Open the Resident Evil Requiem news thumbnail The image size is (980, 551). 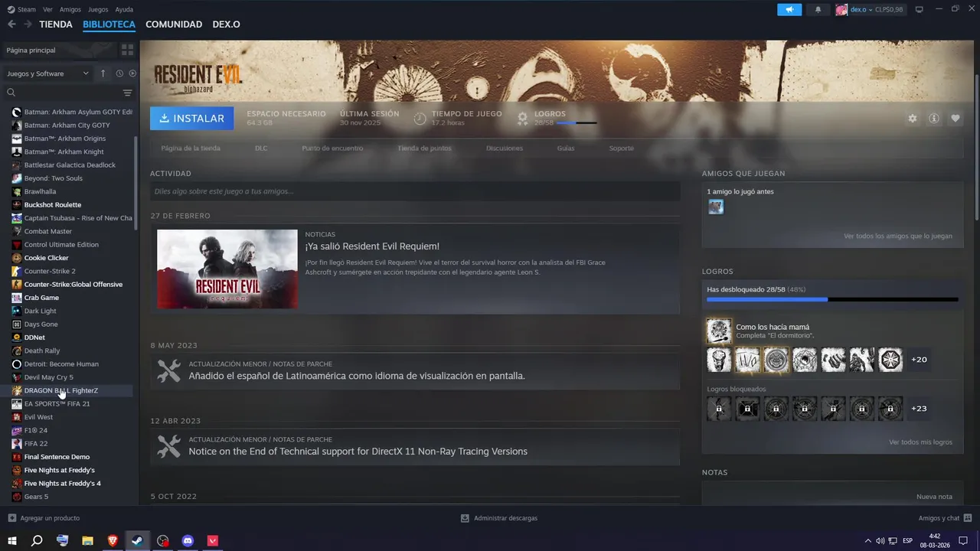(x=227, y=269)
